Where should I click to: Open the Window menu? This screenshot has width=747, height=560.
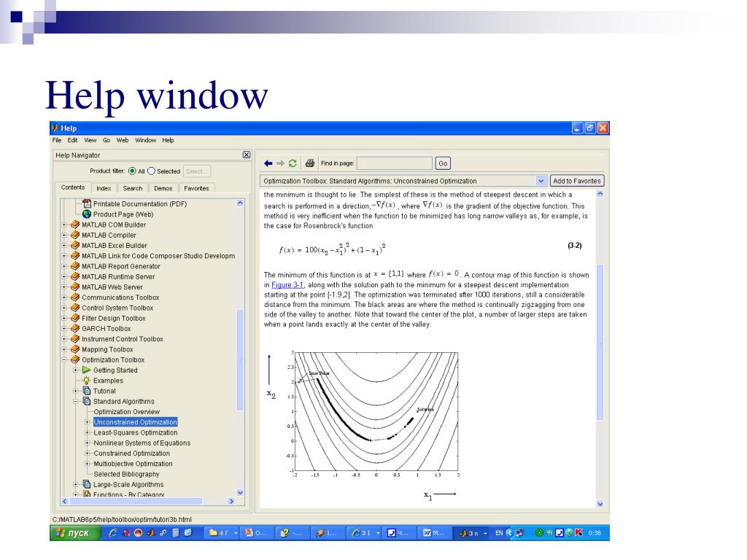(145, 141)
